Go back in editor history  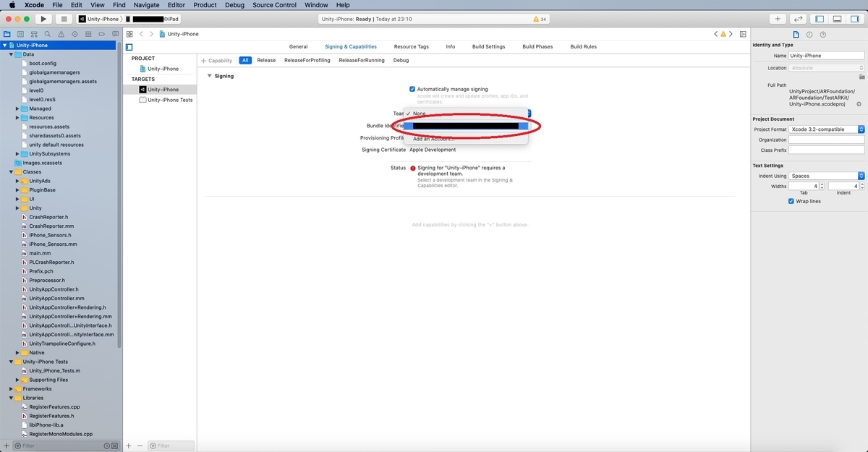tap(142, 34)
